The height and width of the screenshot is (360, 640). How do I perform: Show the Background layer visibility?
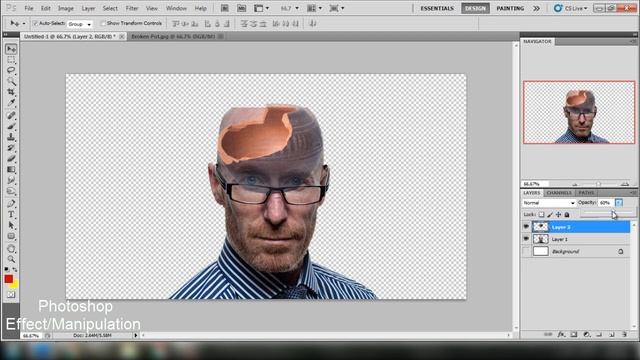pyautogui.click(x=526, y=251)
